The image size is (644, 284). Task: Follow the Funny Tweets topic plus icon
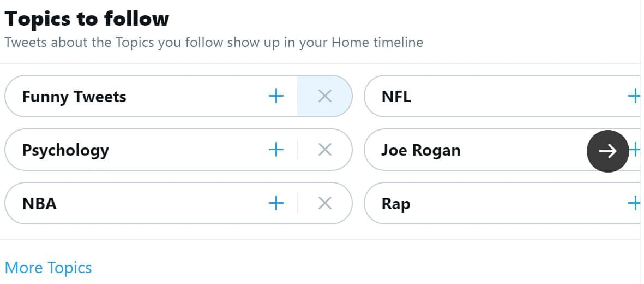(276, 97)
